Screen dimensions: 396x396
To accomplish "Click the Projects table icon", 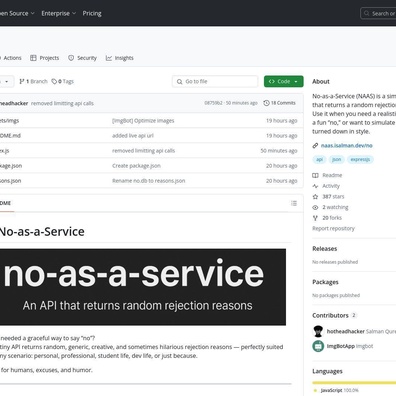I will pos(33,58).
